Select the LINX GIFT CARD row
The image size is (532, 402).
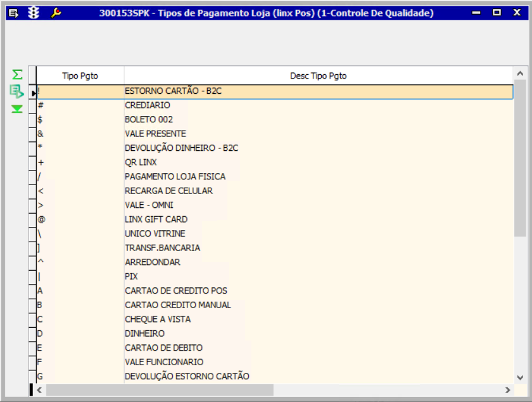point(275,219)
